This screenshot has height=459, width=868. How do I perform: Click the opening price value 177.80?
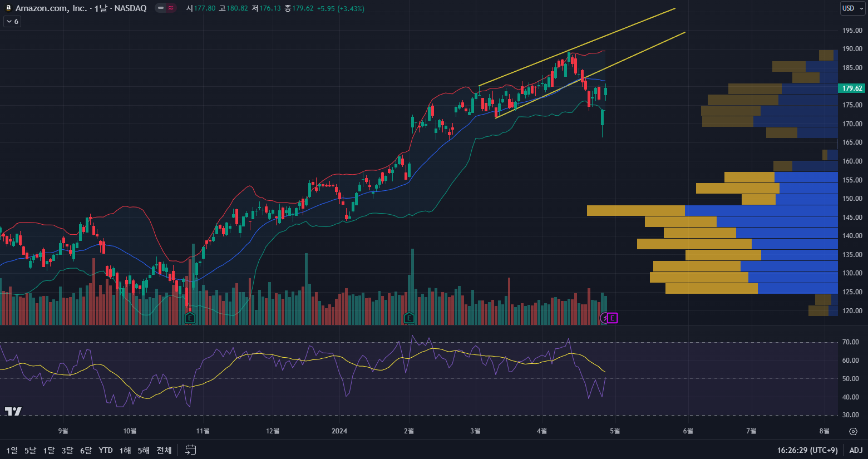[205, 8]
